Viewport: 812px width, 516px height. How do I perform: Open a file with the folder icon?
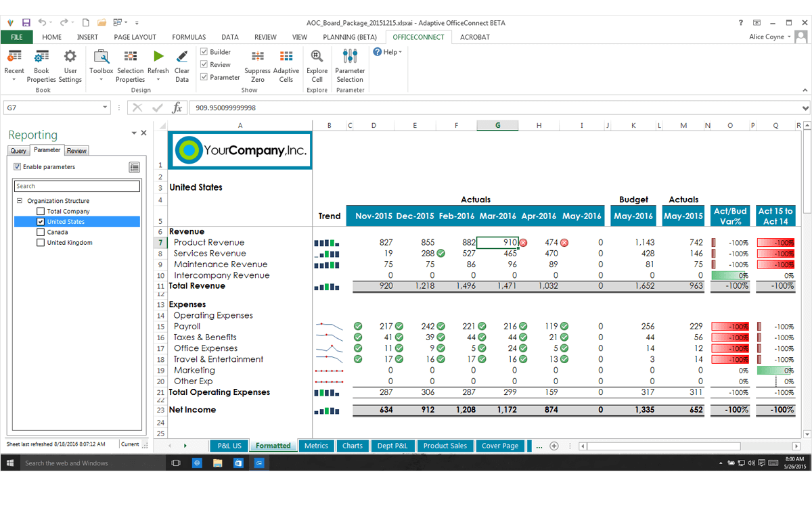point(101,22)
